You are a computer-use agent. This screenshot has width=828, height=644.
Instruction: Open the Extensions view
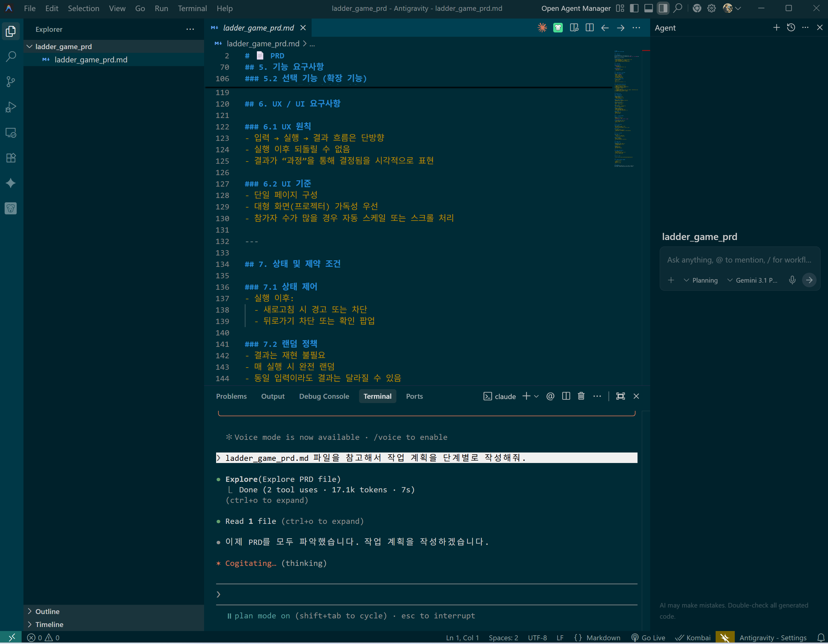click(10, 158)
